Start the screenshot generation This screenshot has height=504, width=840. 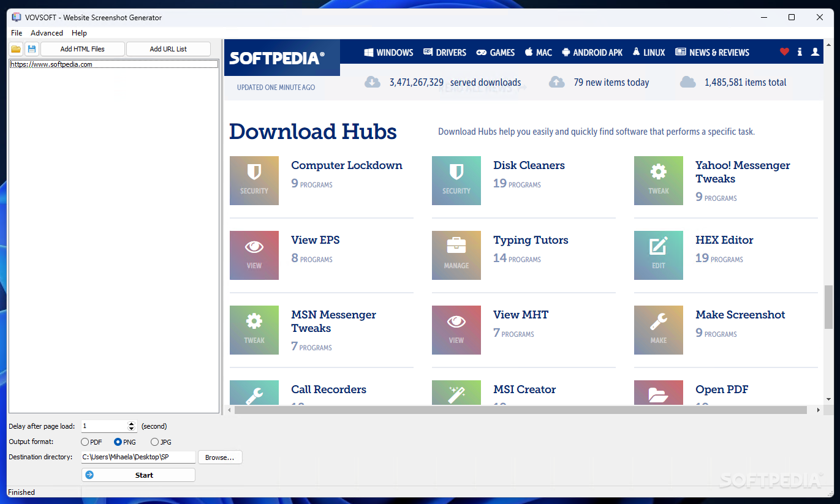click(138, 475)
